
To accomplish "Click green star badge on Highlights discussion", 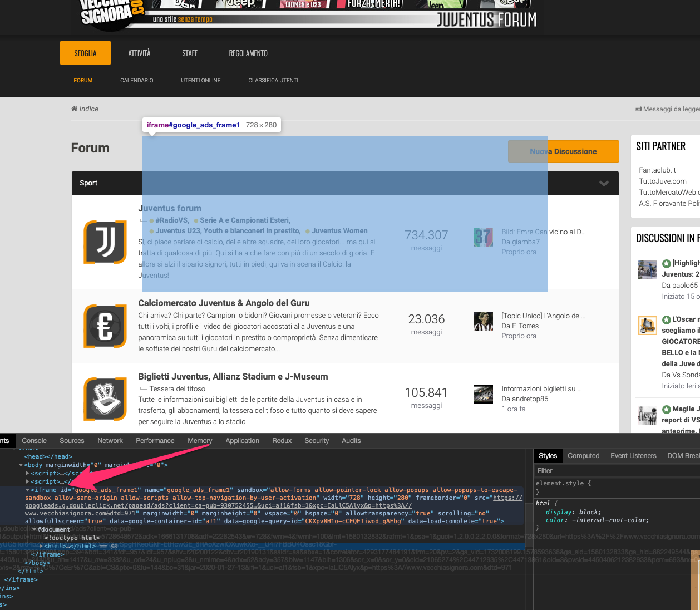I will 666,263.
